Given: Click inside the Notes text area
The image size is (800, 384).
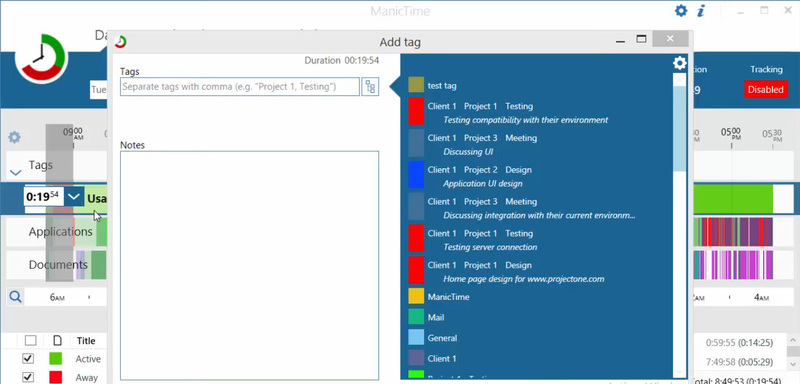Looking at the screenshot, I should point(249,265).
